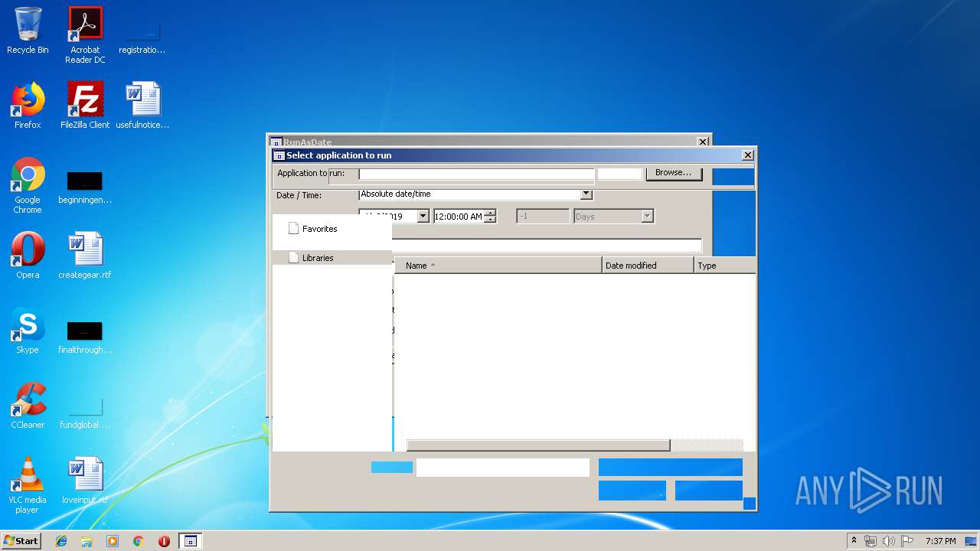Click the 12:00:00 AM time field
The width and height of the screenshot is (980, 551).
(x=459, y=217)
